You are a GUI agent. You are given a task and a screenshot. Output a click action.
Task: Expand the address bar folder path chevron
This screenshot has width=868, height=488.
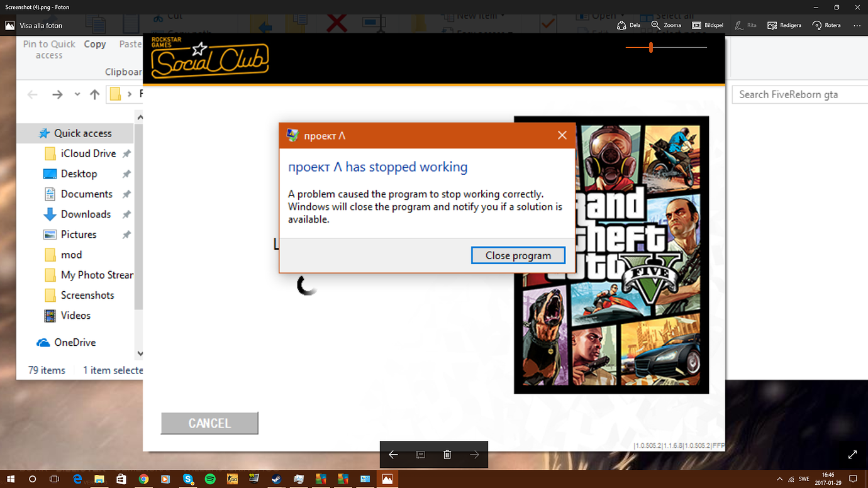tap(130, 94)
